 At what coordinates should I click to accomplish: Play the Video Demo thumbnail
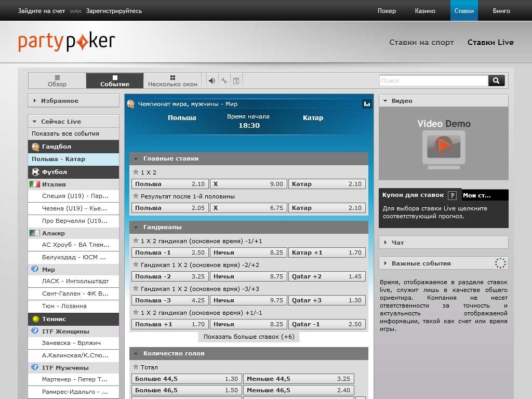click(443, 145)
